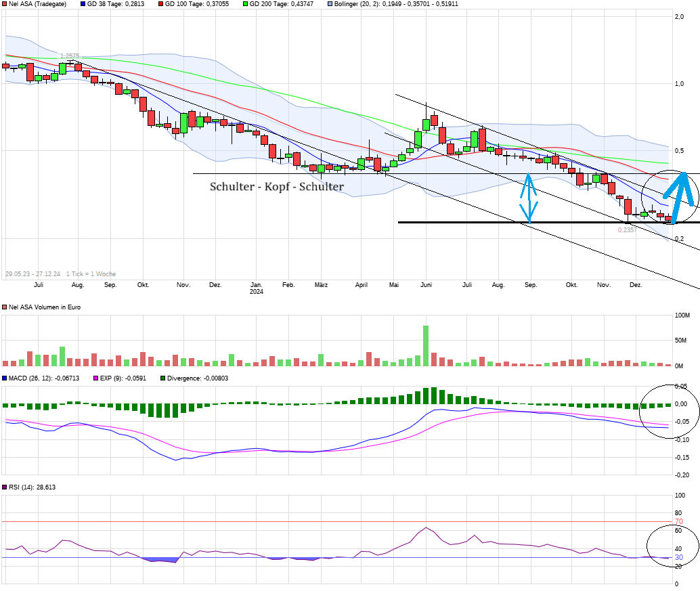The width and height of the screenshot is (700, 591).
Task: Click the 1,0 price axis value
Action: (679, 83)
